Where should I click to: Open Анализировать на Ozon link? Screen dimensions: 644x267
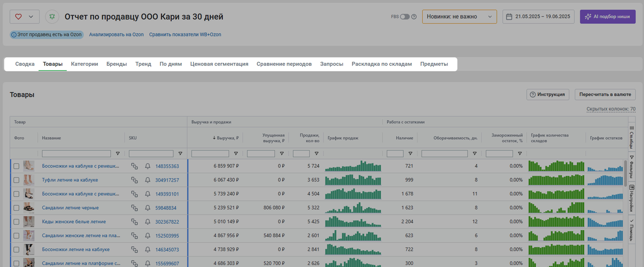click(116, 34)
